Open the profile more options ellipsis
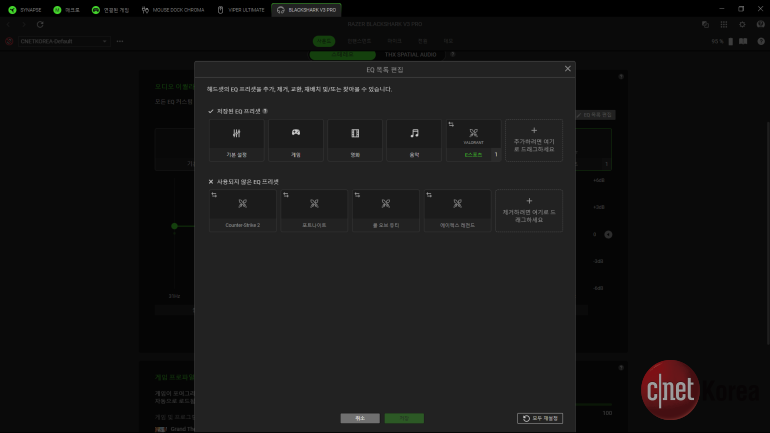 [x=120, y=41]
